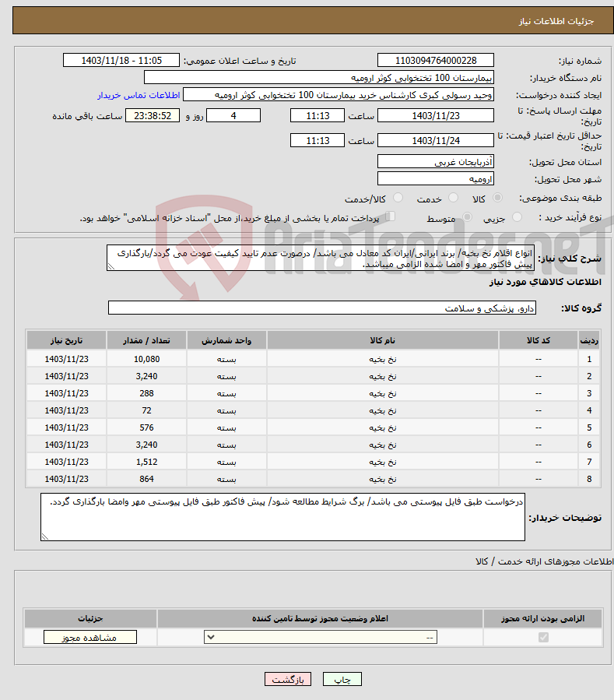Open permit status dropdown
Screen dimensions: 614x700
point(321,637)
